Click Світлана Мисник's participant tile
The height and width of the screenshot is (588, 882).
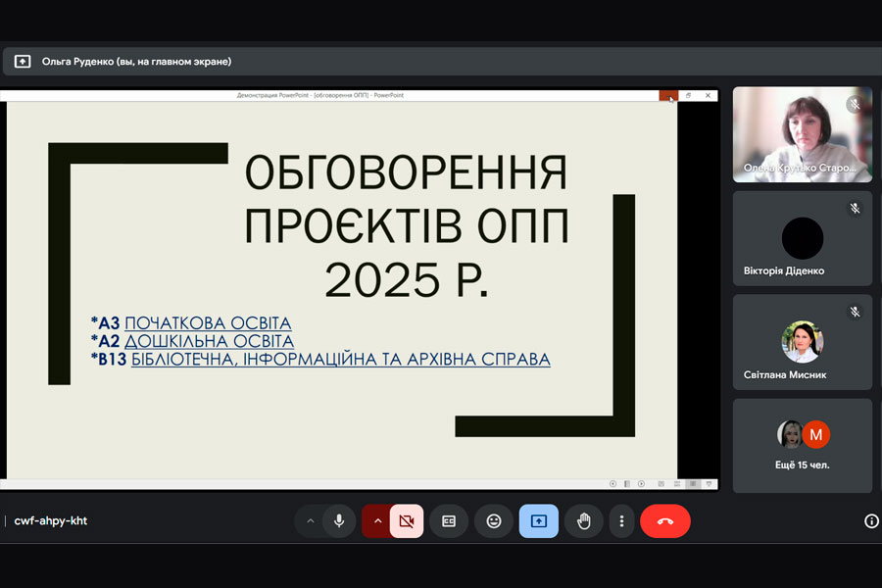[x=802, y=342]
